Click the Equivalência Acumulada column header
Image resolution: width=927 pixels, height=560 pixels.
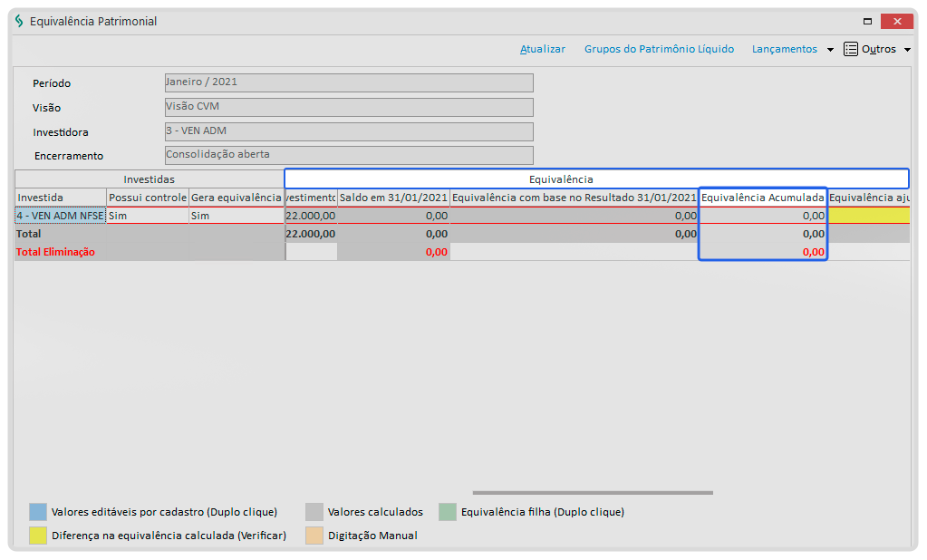click(762, 198)
